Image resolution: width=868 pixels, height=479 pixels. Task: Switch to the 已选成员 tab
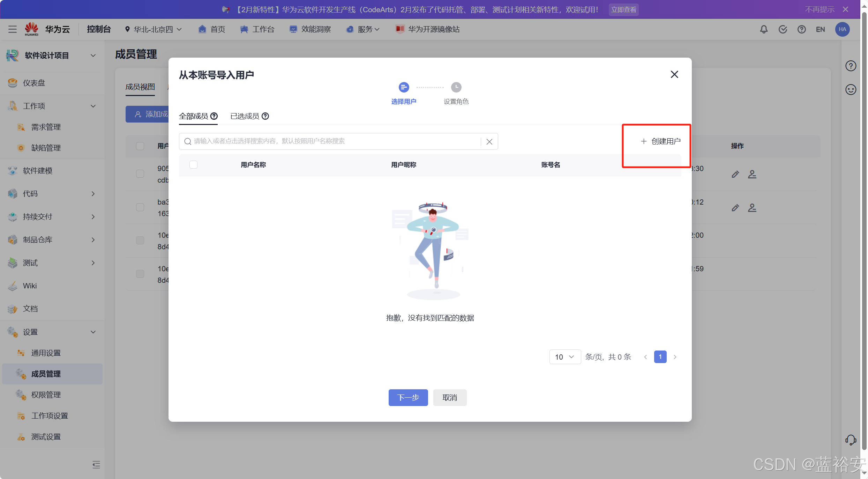click(245, 116)
